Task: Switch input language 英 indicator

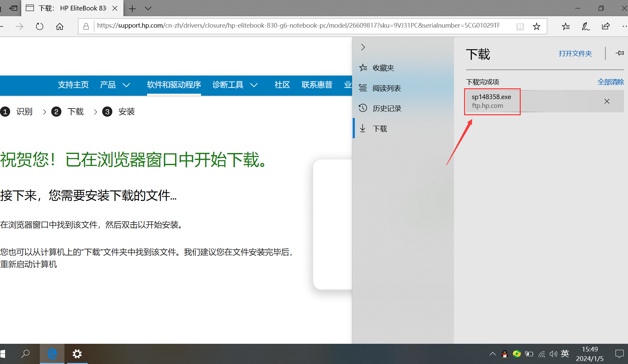Action: click(x=565, y=354)
